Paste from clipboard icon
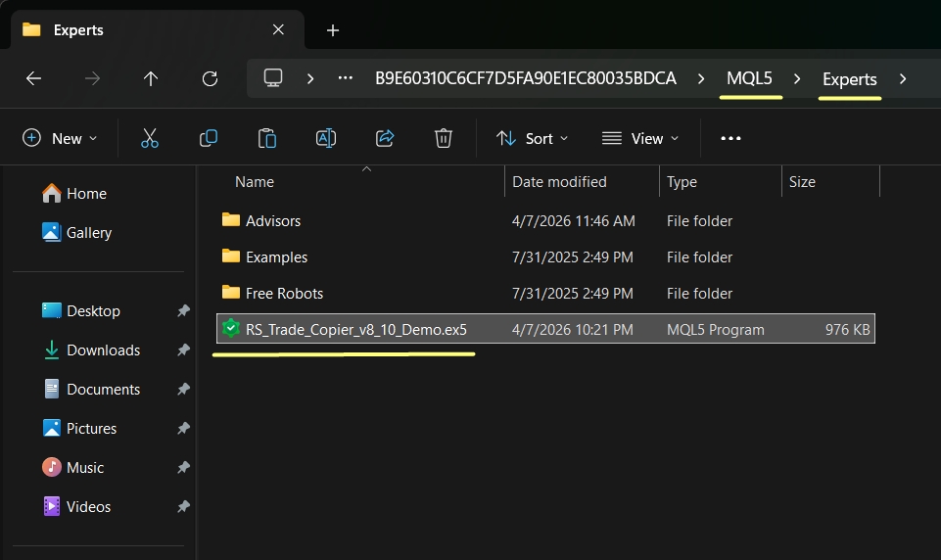 pos(267,138)
